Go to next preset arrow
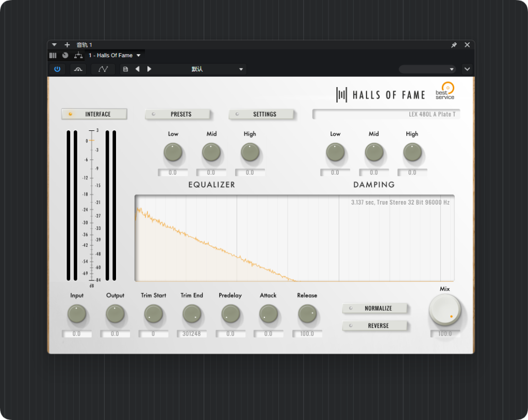The width and height of the screenshot is (528, 420). (x=149, y=69)
